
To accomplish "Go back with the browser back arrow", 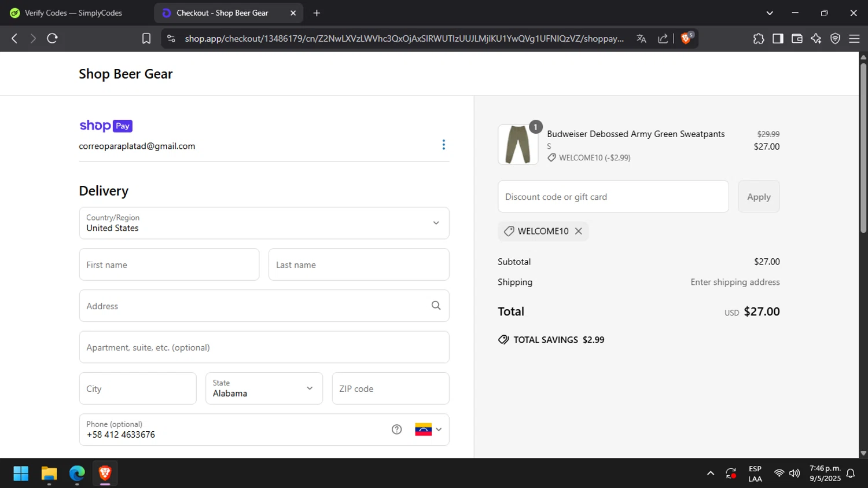I will point(14,38).
